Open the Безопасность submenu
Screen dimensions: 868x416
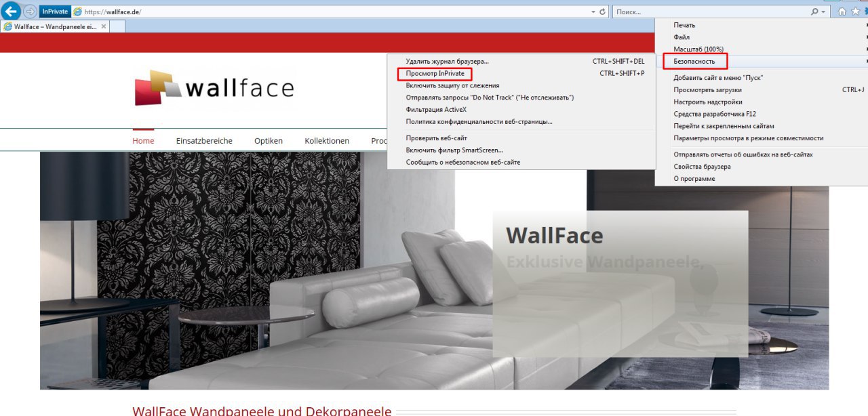pyautogui.click(x=761, y=61)
